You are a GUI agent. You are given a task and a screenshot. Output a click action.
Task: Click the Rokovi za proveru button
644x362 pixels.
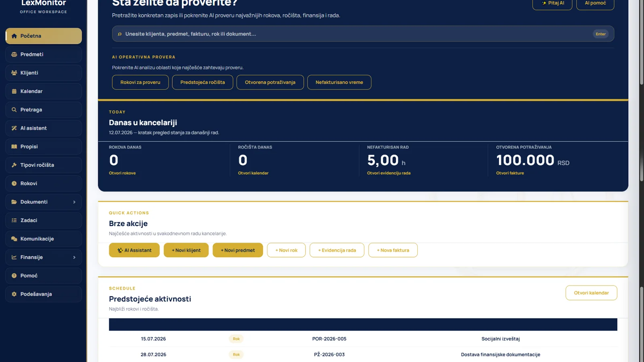tap(140, 82)
